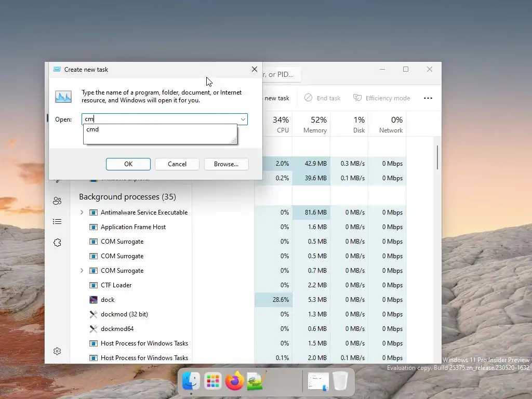Close the Create new task dialog
The width and height of the screenshot is (532, 399).
click(x=255, y=69)
